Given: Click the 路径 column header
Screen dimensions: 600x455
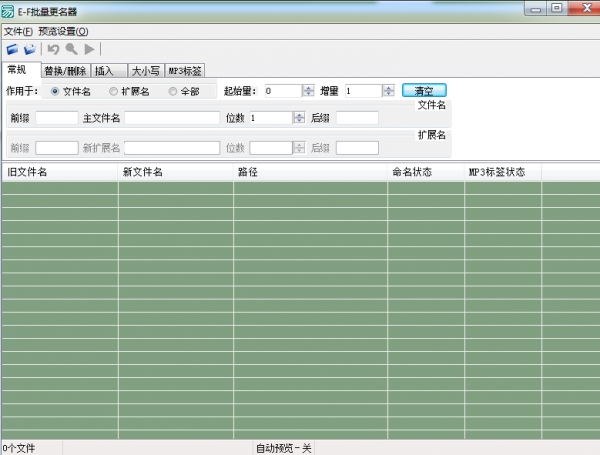Looking at the screenshot, I should (310, 172).
